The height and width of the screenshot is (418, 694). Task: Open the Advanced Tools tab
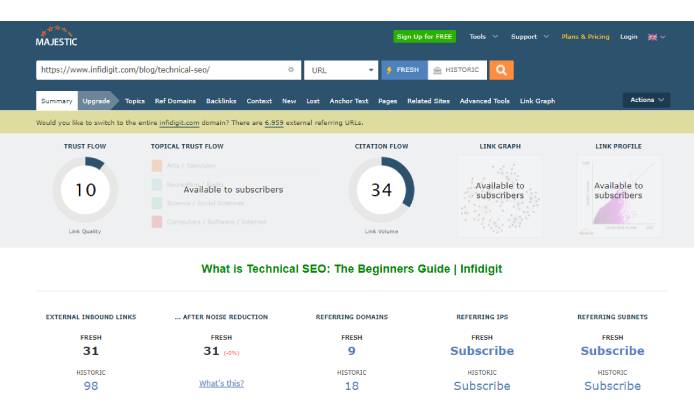click(485, 101)
